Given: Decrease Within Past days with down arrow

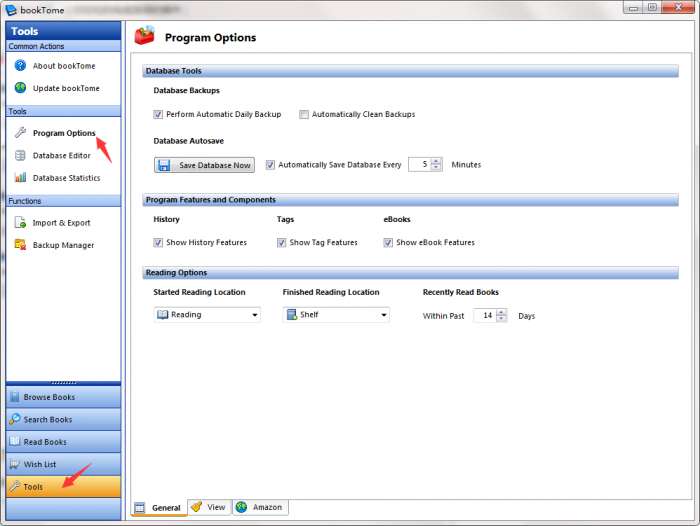Looking at the screenshot, I should click(501, 318).
